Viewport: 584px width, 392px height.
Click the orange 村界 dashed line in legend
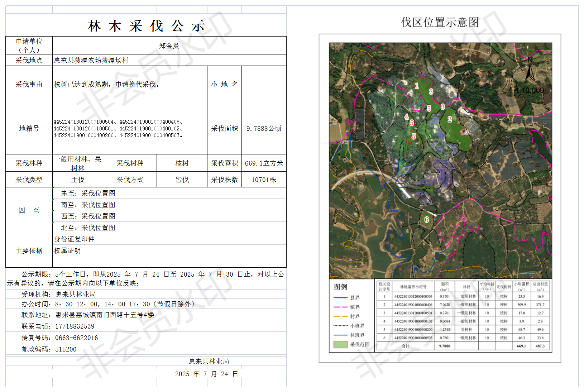point(340,316)
